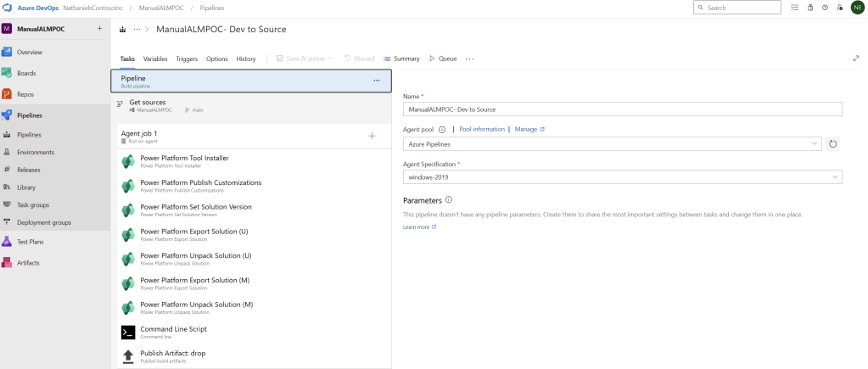
Task: Select Power Platform Set Solution Version task
Action: tap(254, 210)
